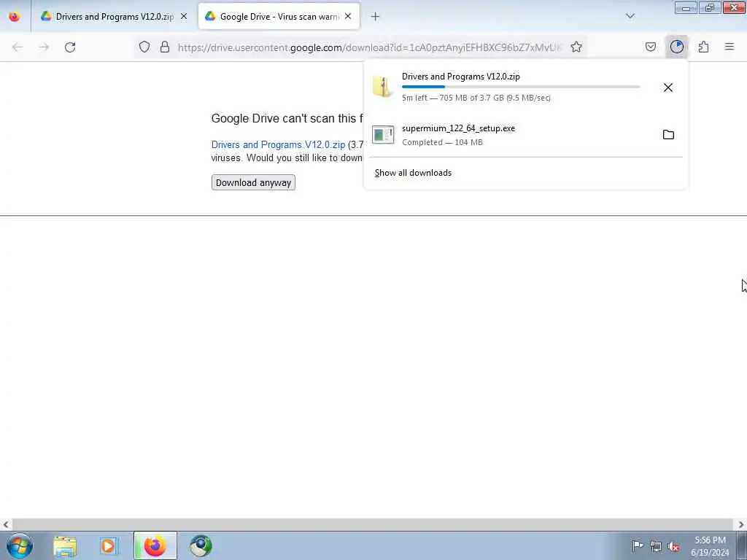Focus the address bar URL
747x560 pixels.
tap(370, 47)
